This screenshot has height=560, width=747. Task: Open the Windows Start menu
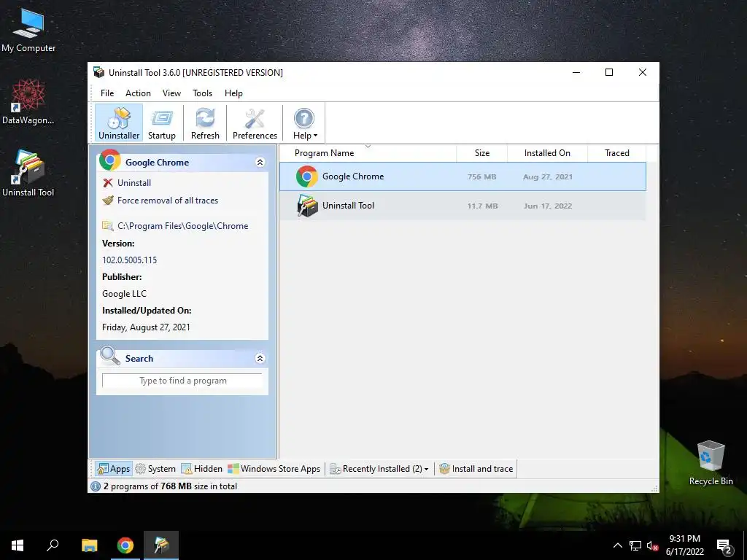pos(18,545)
